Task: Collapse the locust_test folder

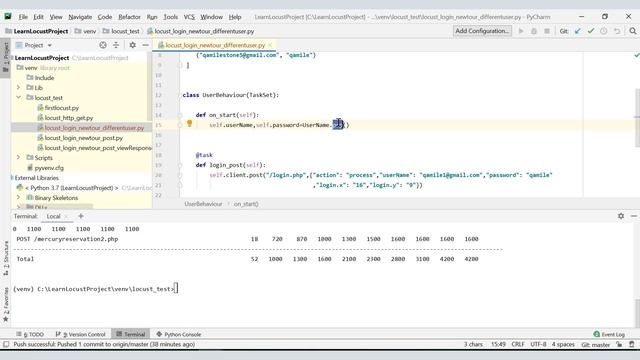Action: tap(18, 98)
